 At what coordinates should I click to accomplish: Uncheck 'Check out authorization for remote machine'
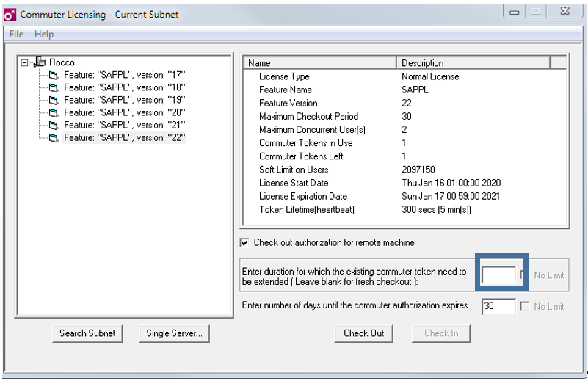[245, 243]
